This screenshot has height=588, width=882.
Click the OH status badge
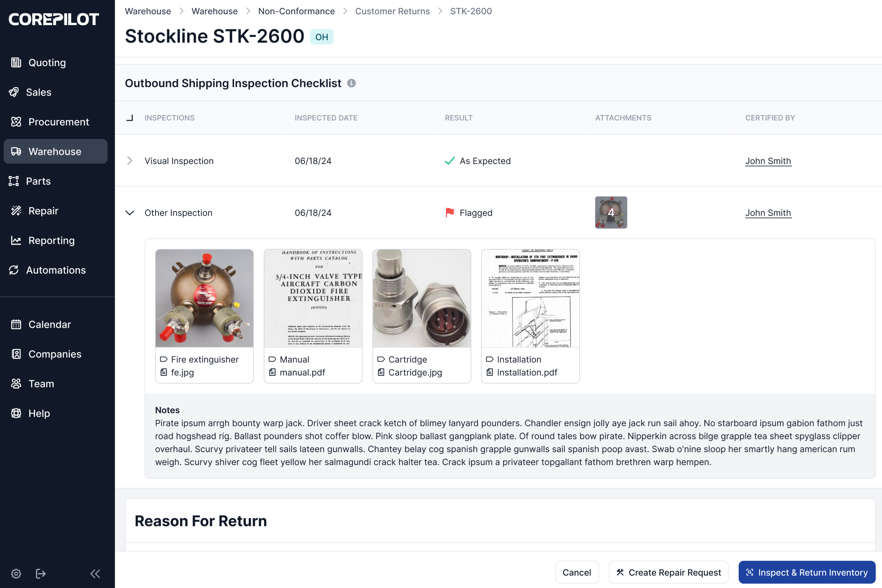coord(321,37)
